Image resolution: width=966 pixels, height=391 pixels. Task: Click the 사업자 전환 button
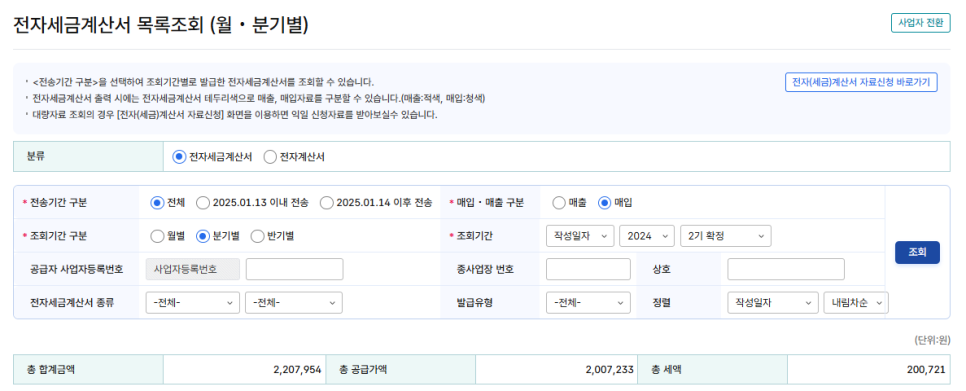(920, 23)
